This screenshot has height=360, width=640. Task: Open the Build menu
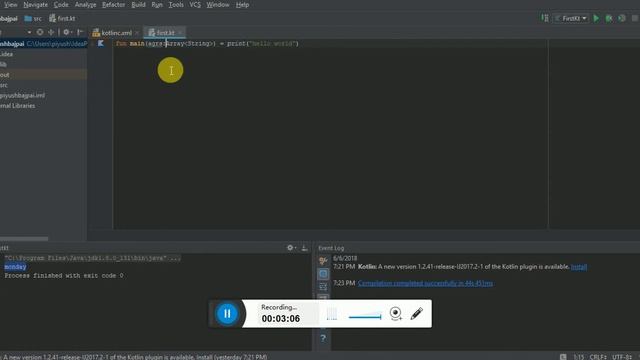point(138,5)
